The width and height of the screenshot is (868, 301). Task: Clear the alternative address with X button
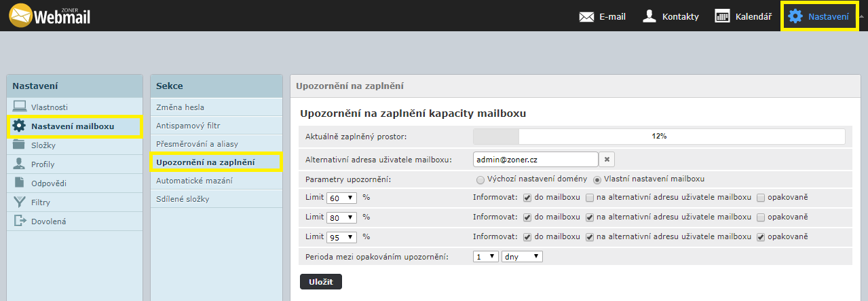coord(607,159)
